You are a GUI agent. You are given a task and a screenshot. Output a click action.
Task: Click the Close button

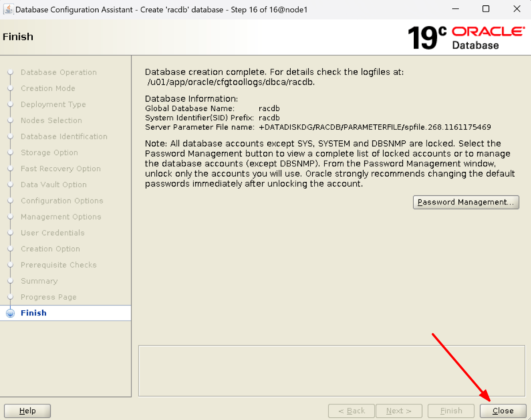coord(503,410)
